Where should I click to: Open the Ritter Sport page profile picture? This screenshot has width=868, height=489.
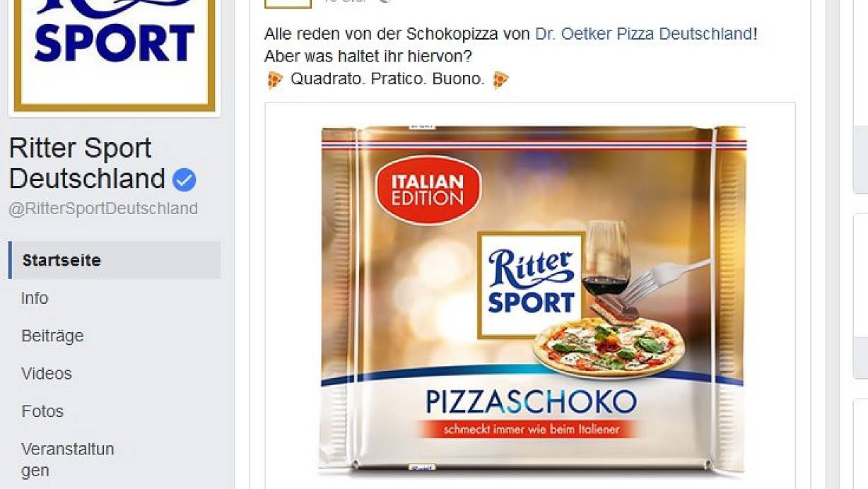click(x=115, y=55)
